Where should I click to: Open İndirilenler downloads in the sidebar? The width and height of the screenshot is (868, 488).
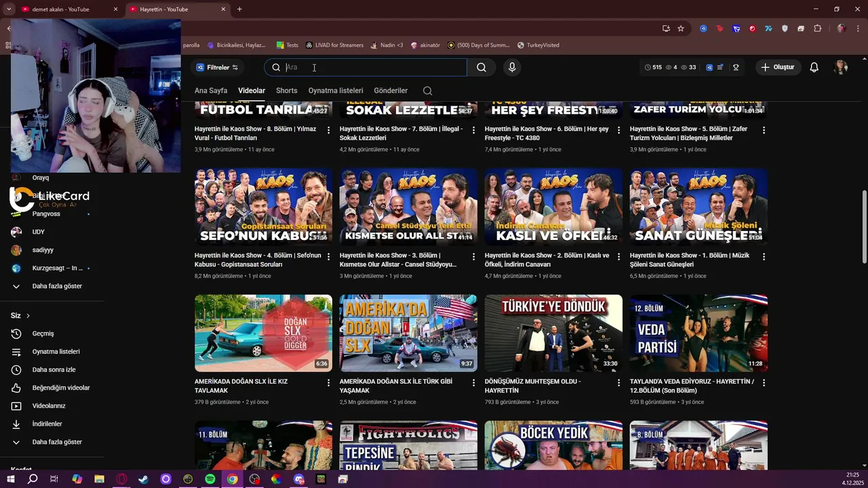[47, 424]
